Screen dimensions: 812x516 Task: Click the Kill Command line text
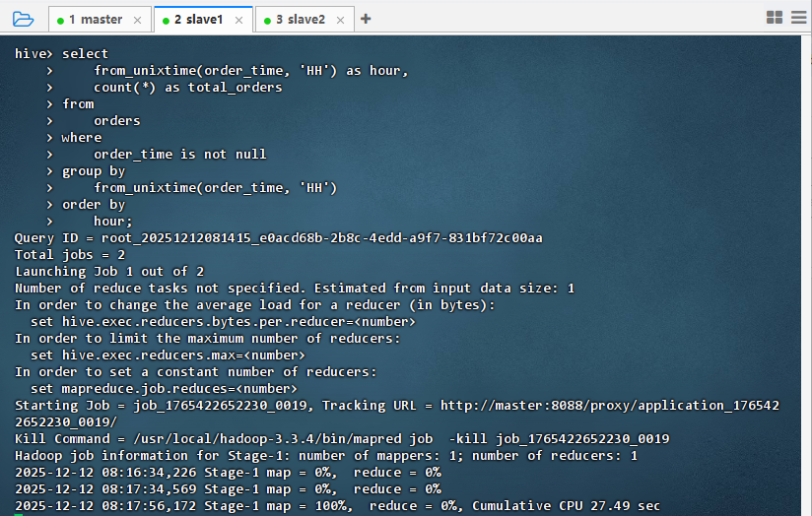(x=342, y=439)
